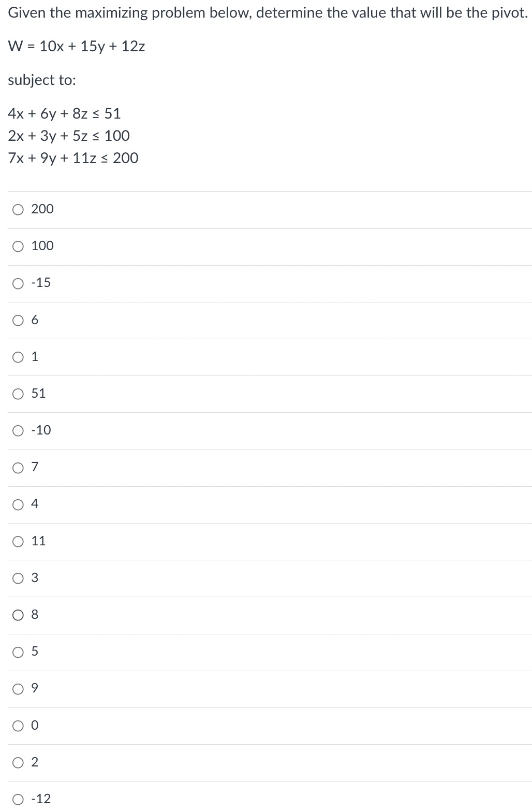
Task: Select answer option 1
Action: (18, 357)
